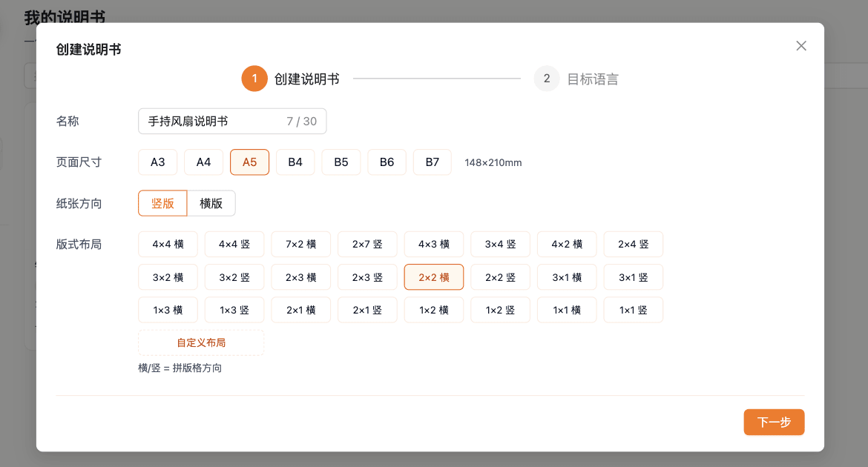868x467 pixels.
Task: Select B6 page size
Action: (x=387, y=162)
